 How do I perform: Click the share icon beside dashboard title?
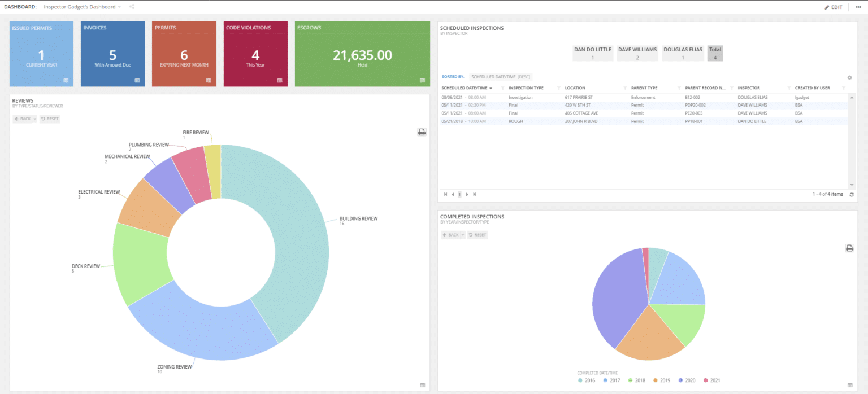[x=132, y=7]
